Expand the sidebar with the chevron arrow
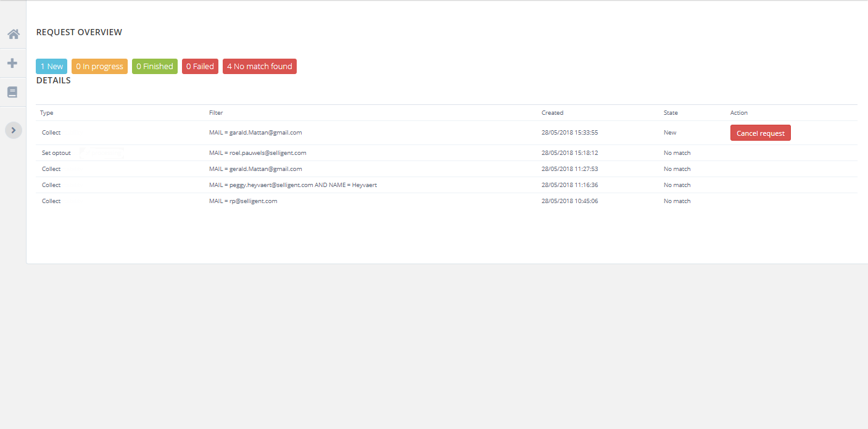Viewport: 868px width, 429px height. [14, 130]
